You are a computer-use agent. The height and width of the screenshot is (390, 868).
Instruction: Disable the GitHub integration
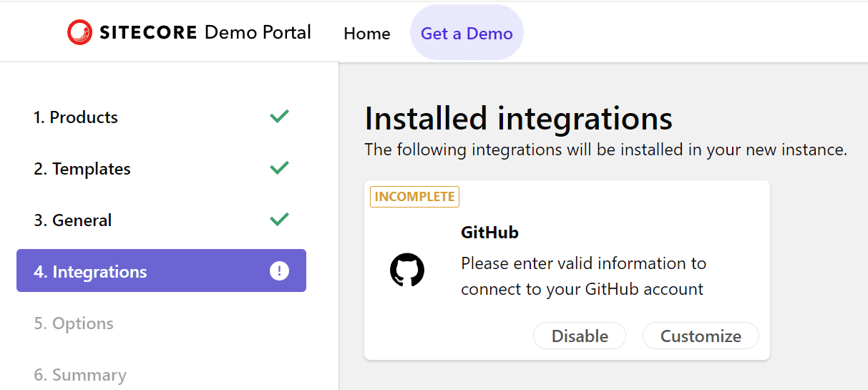point(580,336)
